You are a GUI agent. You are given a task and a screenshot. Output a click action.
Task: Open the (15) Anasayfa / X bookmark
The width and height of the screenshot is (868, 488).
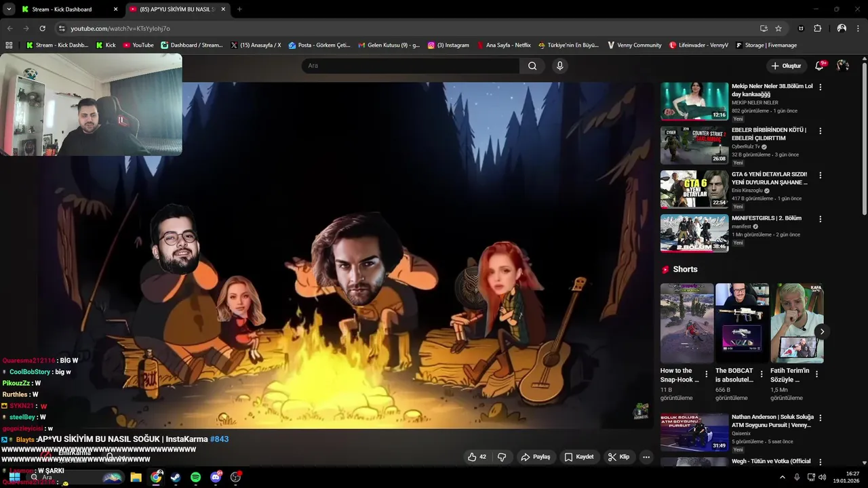coord(256,45)
